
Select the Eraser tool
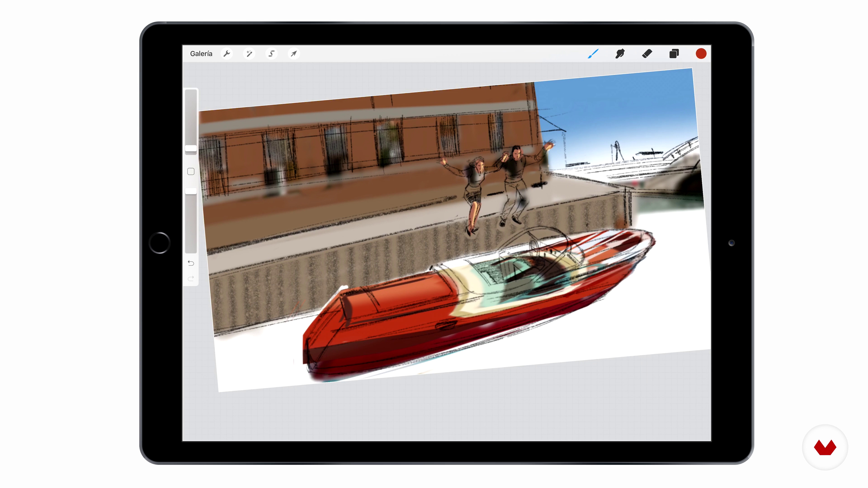point(647,54)
